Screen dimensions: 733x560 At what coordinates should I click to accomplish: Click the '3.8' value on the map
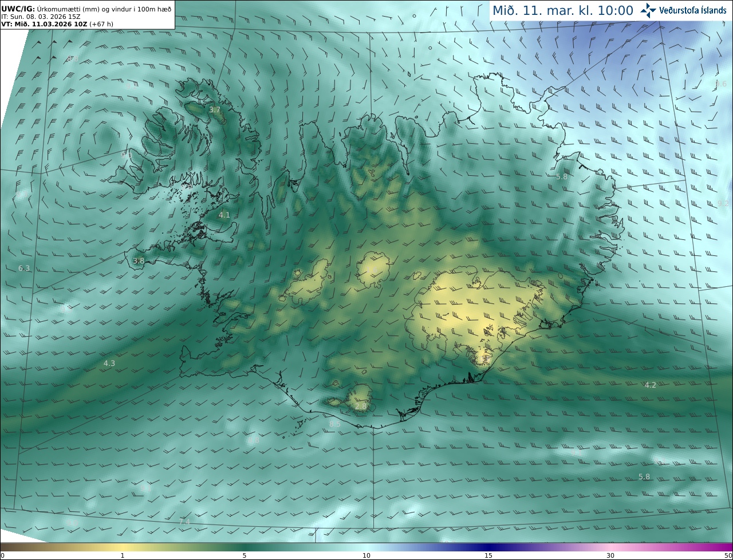pos(139,261)
